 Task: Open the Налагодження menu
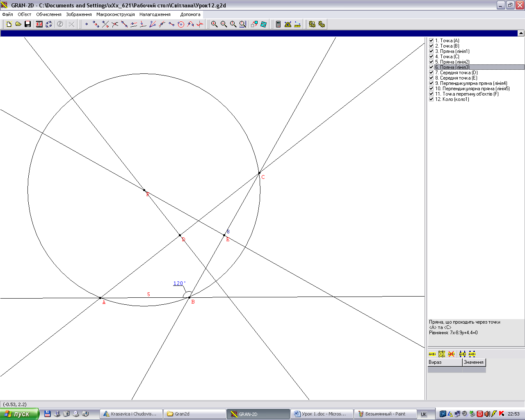[x=155, y=14]
